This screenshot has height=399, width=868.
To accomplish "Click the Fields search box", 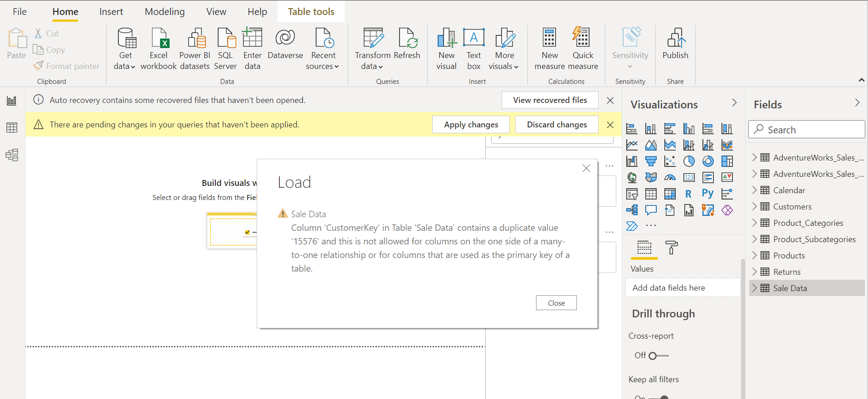I will 807,129.
